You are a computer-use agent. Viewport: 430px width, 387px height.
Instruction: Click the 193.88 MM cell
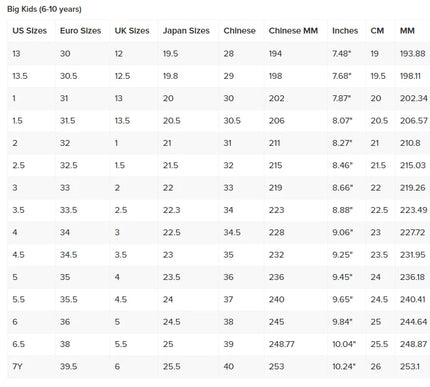413,54
